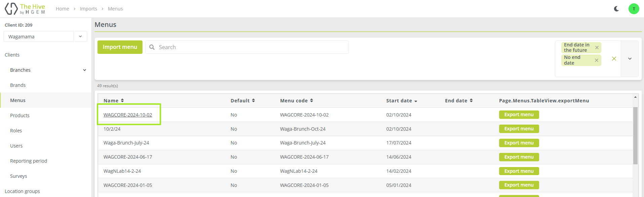Remove 'End date in the future' filter
Screen dimensions: 644x197
tap(597, 47)
